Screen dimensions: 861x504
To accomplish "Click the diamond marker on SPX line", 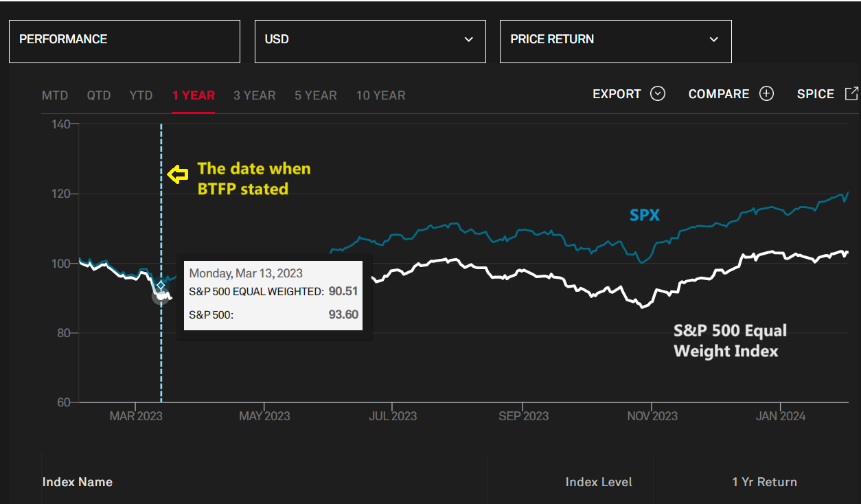I will pyautogui.click(x=161, y=286).
